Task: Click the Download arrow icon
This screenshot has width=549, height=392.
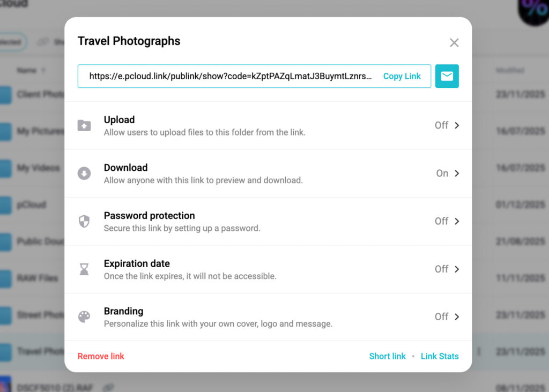Action: (x=84, y=173)
